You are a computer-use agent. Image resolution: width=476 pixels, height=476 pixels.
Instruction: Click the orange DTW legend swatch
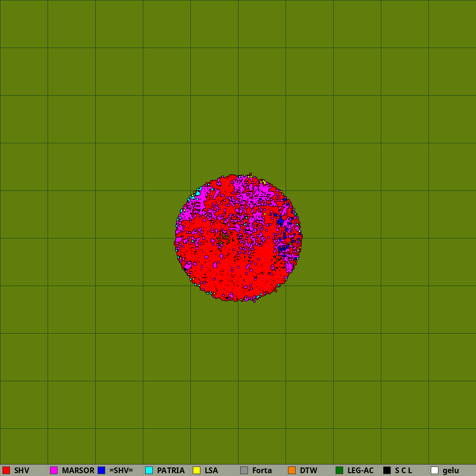pos(292,470)
